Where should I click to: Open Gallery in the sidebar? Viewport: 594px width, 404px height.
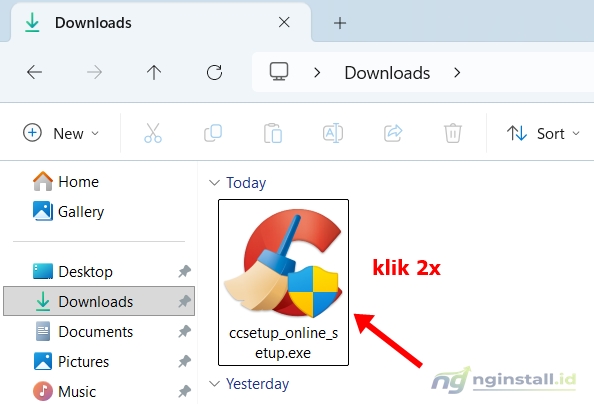[68, 211]
